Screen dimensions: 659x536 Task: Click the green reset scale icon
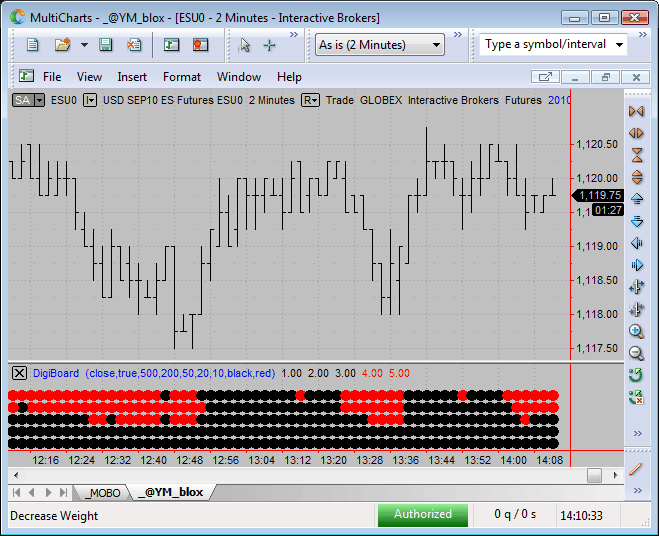(x=636, y=375)
